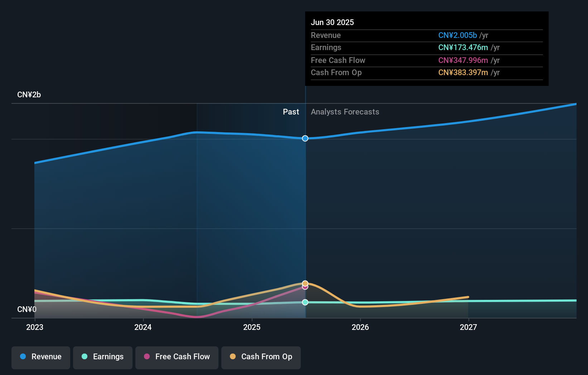Switch to the Analysts Forecasts section

click(x=345, y=112)
